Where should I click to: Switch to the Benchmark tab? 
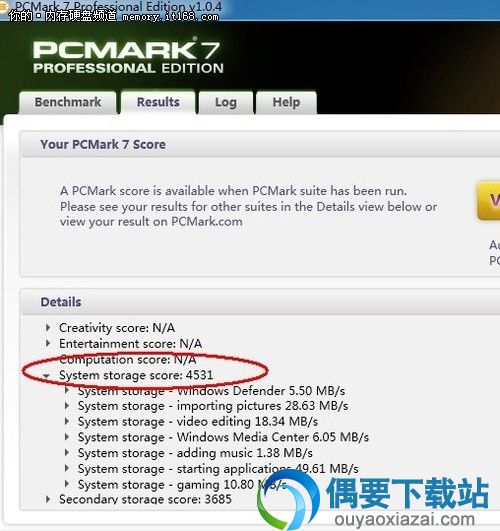pos(68,102)
